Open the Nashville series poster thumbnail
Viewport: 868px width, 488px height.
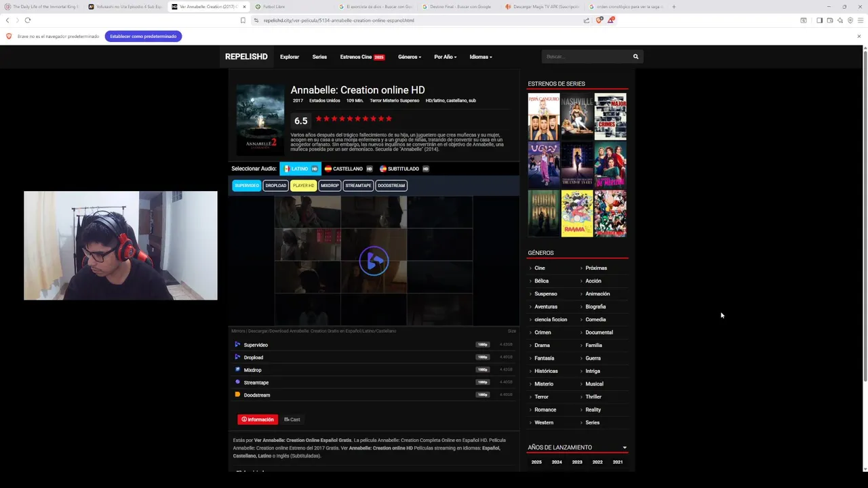pyautogui.click(x=577, y=117)
